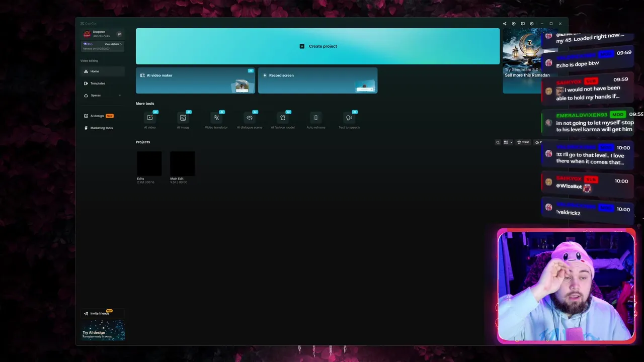Open Spaces in sidebar
The image size is (644, 362).
(x=103, y=96)
